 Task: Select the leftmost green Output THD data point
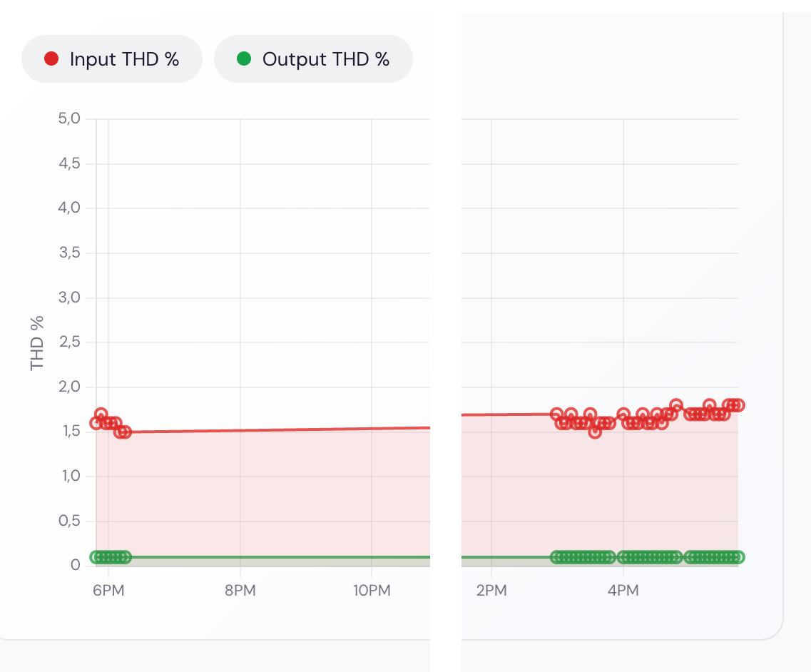click(x=96, y=557)
